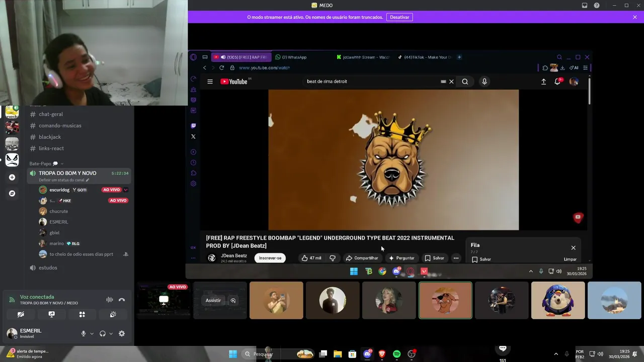This screenshot has width=644, height=362.
Task: Click Compartilhar share button
Action: (362, 258)
